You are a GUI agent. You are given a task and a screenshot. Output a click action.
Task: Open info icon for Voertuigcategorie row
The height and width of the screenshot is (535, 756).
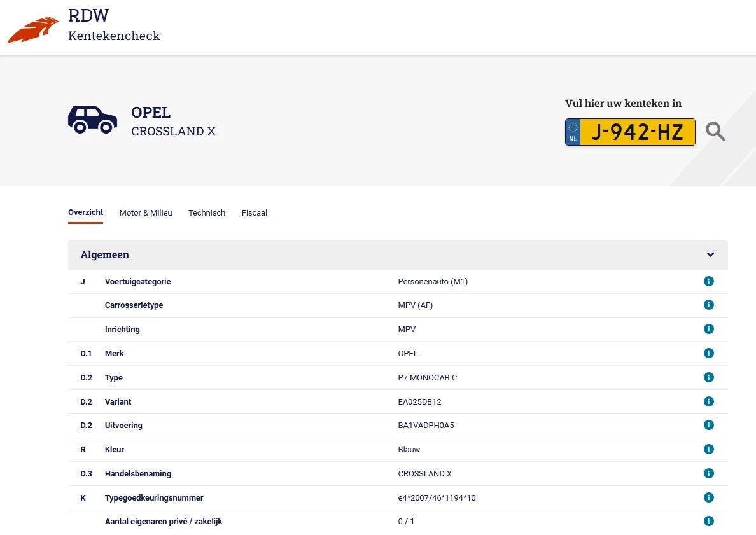coord(708,281)
